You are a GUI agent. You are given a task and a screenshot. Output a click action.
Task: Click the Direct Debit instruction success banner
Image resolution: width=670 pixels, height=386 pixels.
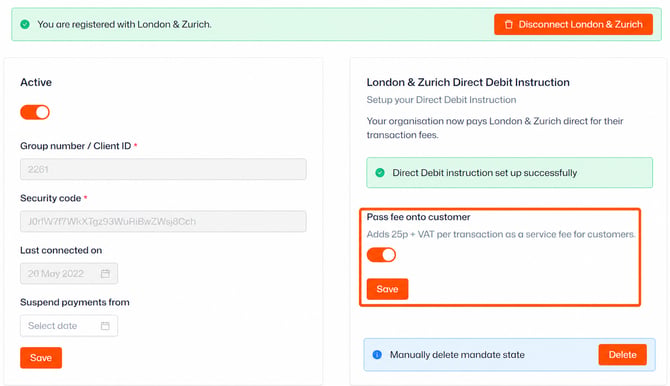click(509, 173)
